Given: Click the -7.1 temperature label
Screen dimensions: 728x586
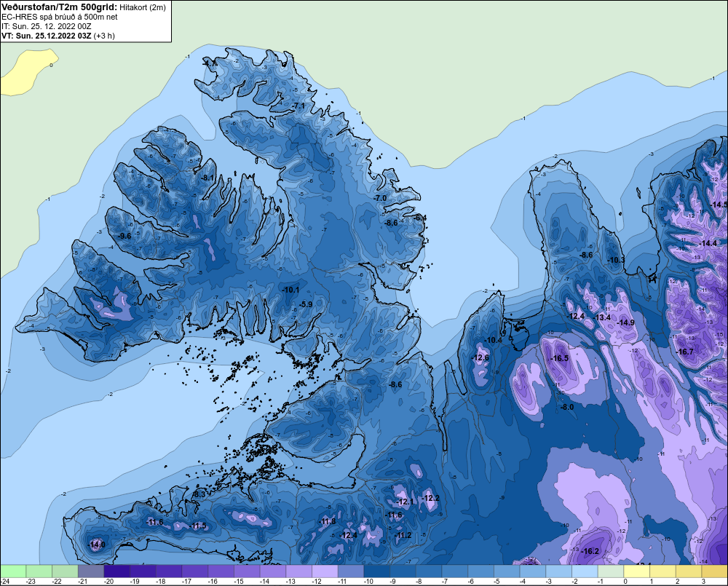Looking at the screenshot, I should [x=299, y=106].
